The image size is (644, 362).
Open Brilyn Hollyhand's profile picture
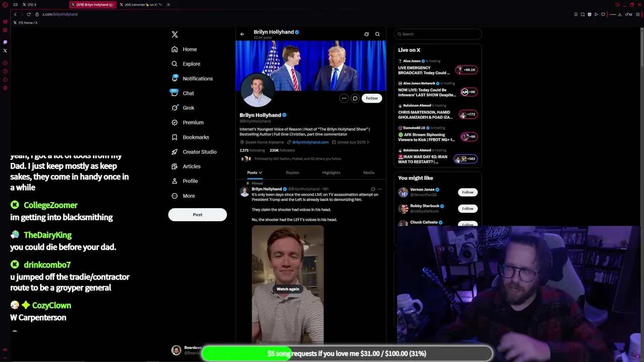pos(257,90)
